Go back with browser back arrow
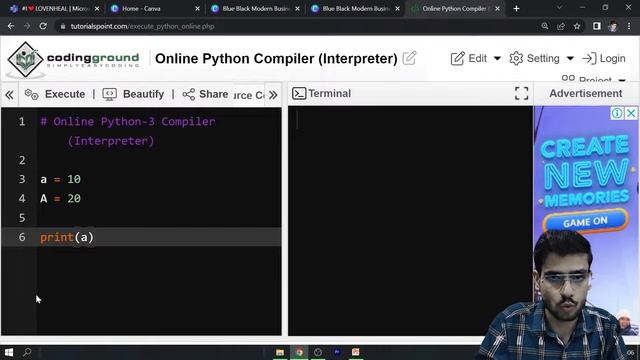Screen dimensions: 640x360 pyautogui.click(x=11, y=26)
